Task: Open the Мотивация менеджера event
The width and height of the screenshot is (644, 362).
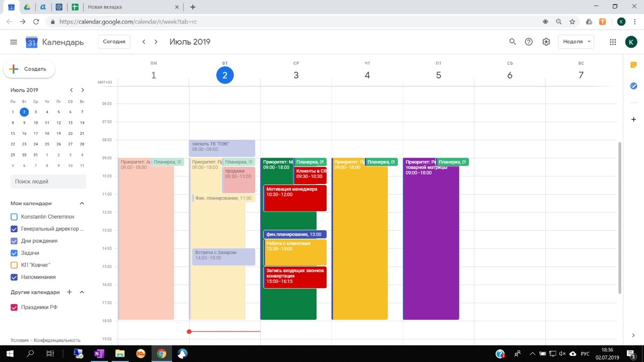Action: 295,198
